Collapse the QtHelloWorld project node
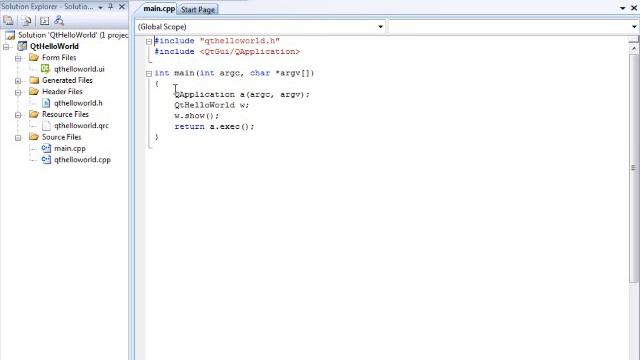 6,47
